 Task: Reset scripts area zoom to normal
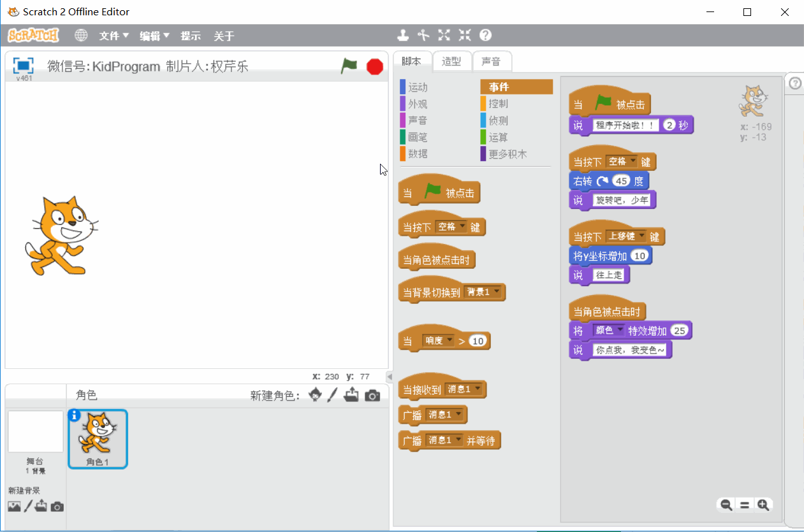point(744,505)
